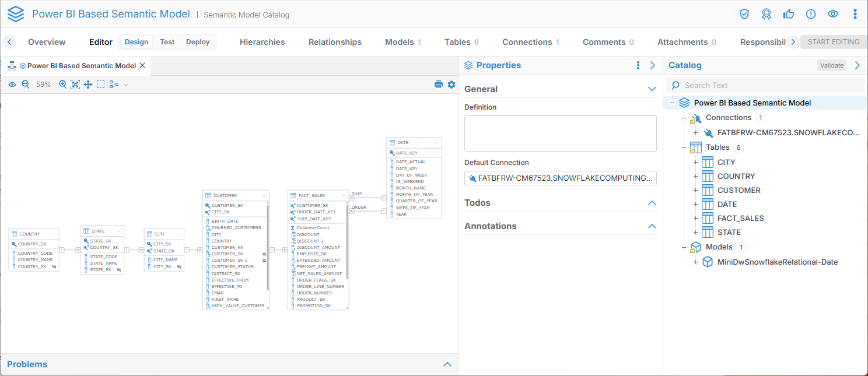
Task: Expand the FACT_SALES table in Catalog
Action: click(x=695, y=218)
